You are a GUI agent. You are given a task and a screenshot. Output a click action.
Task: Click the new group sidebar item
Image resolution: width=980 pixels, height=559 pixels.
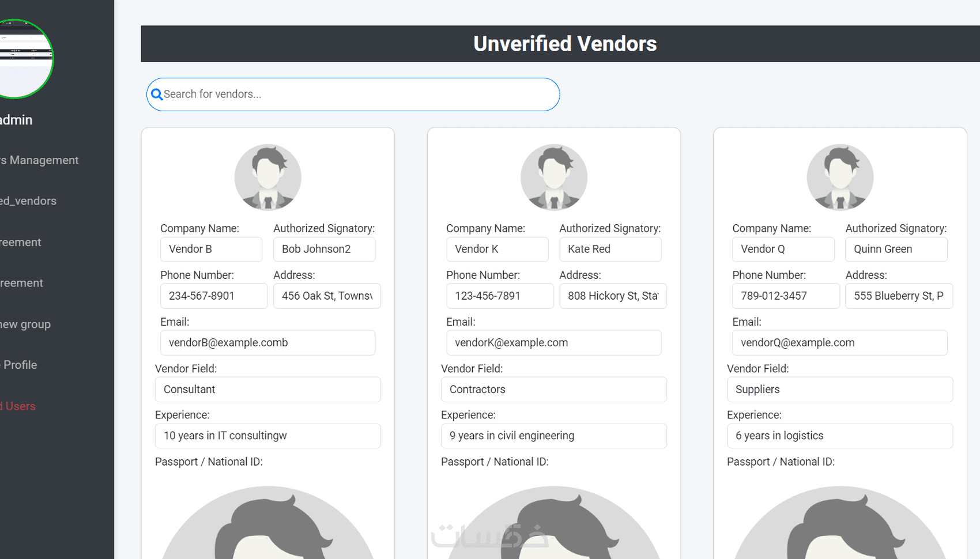point(25,324)
